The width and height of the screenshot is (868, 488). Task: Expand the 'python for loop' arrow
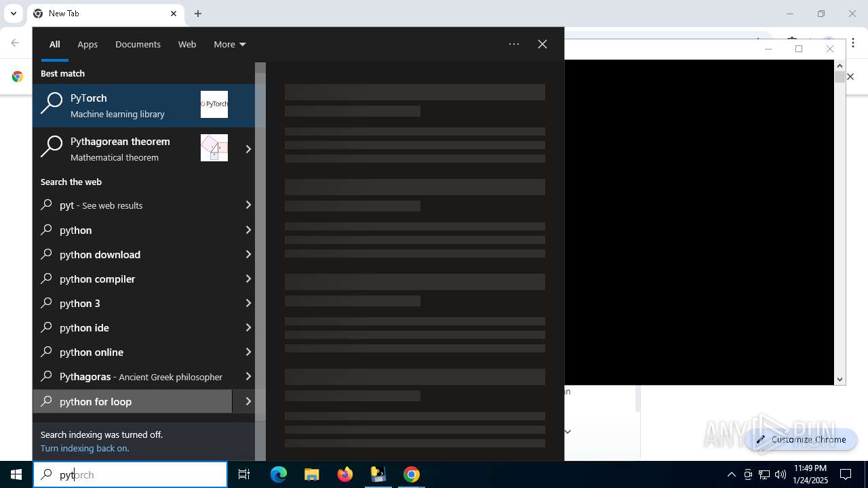(x=248, y=401)
